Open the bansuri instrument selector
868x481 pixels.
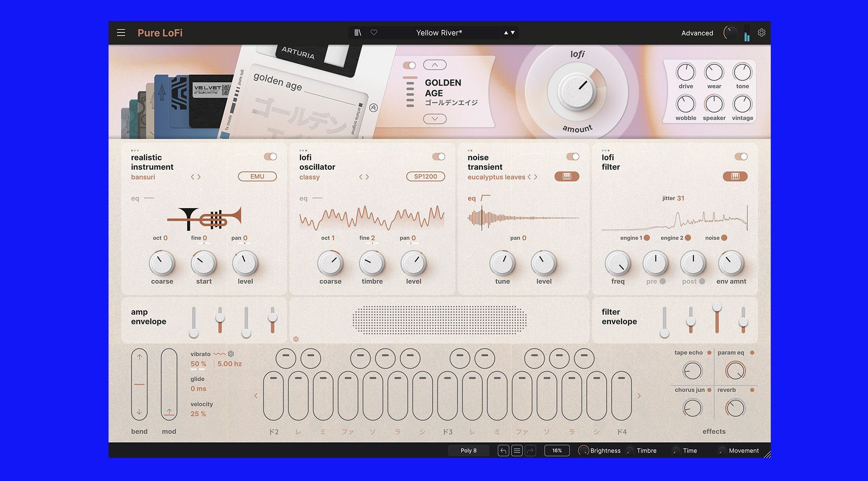click(x=143, y=177)
